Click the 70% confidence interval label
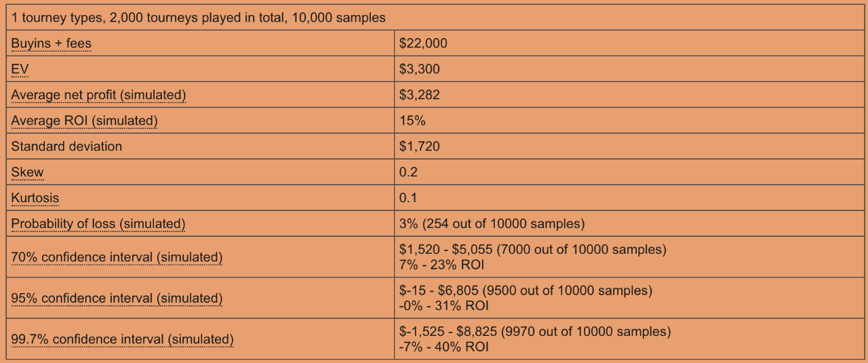Viewport: 868px width, 363px height. [117, 257]
